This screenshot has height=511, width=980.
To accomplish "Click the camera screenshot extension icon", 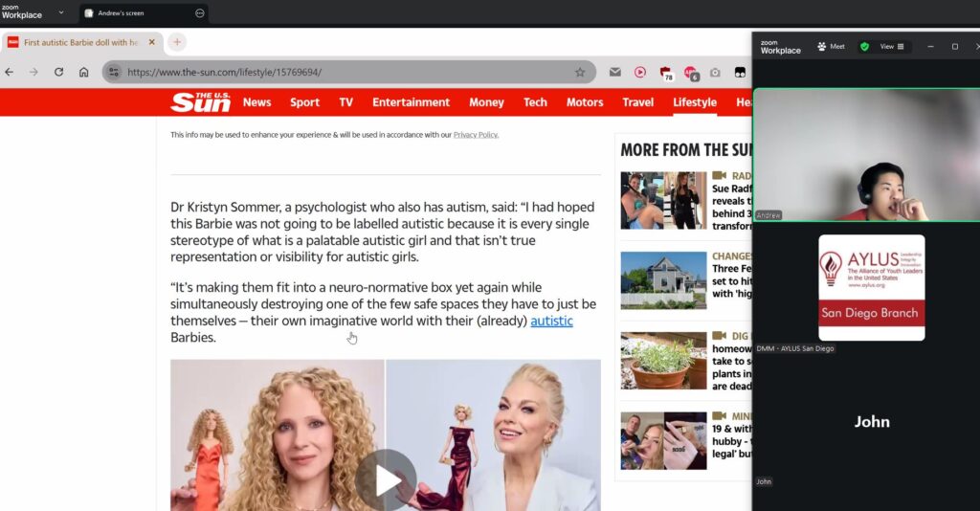I will [x=715, y=72].
